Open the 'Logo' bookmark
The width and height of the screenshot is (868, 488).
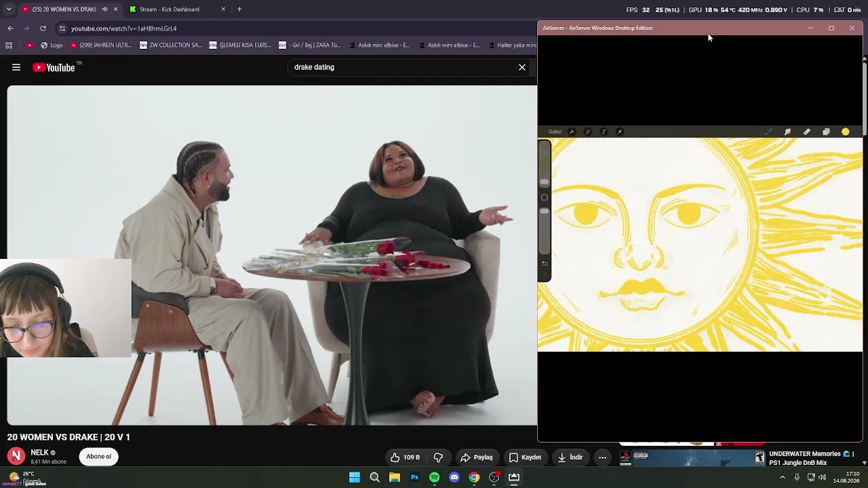(x=52, y=45)
